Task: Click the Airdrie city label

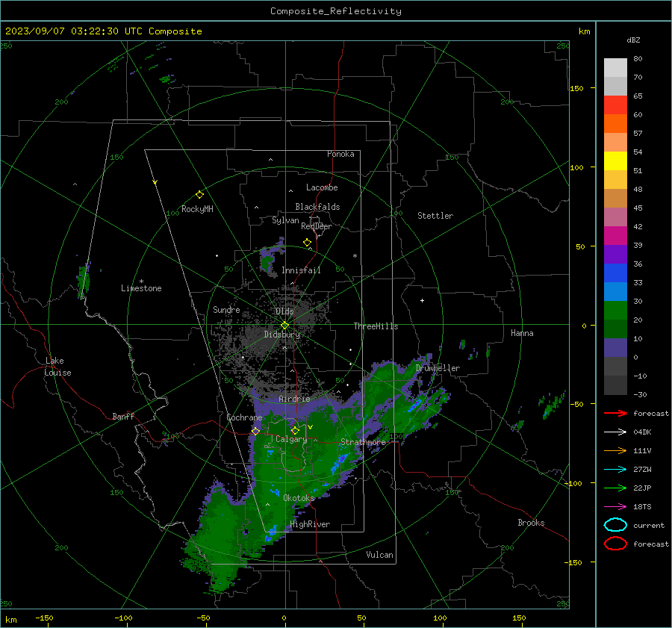Action: click(294, 399)
